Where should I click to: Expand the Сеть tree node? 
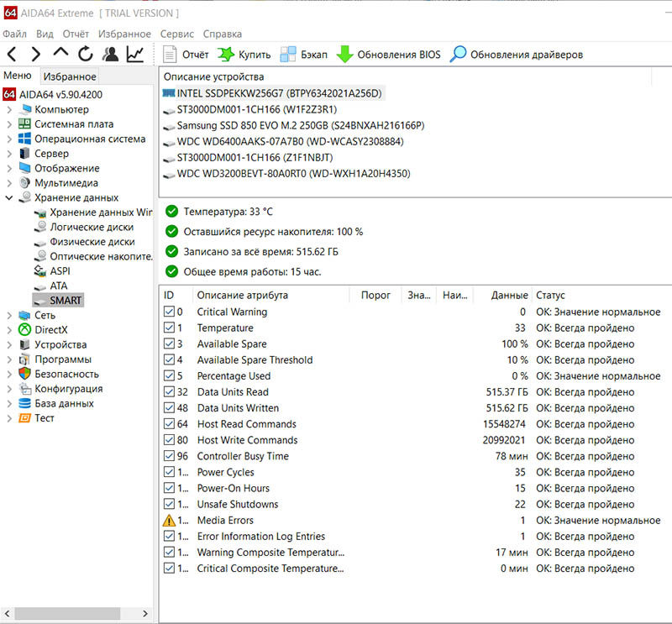coord(9,316)
